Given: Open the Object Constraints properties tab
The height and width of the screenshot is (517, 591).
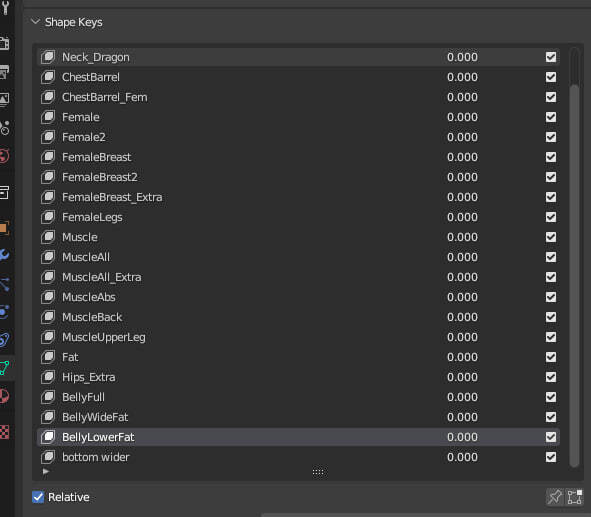Looking at the screenshot, I should [x=5, y=340].
